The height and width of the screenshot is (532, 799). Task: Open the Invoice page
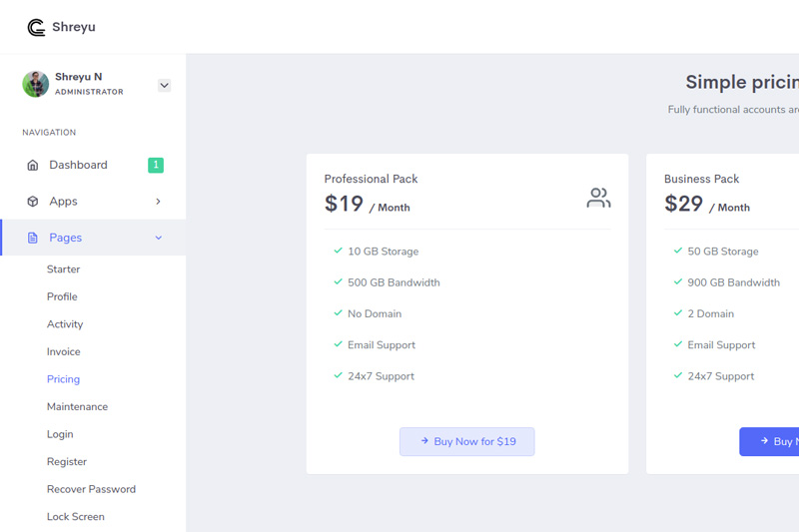pos(64,351)
